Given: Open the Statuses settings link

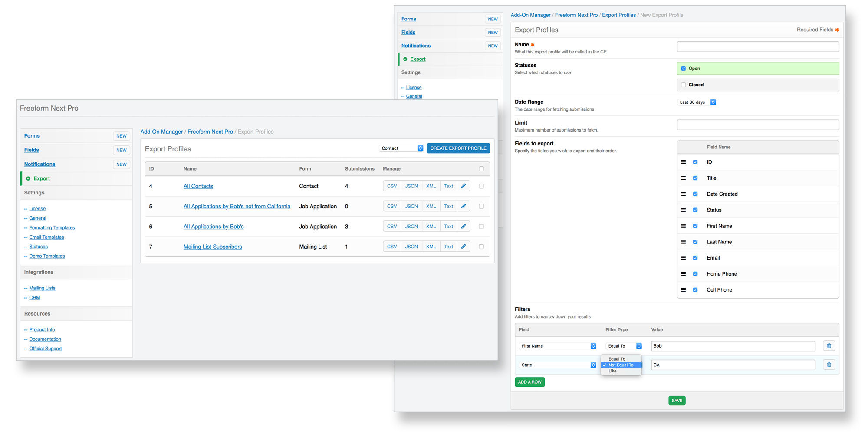Looking at the screenshot, I should [x=39, y=247].
